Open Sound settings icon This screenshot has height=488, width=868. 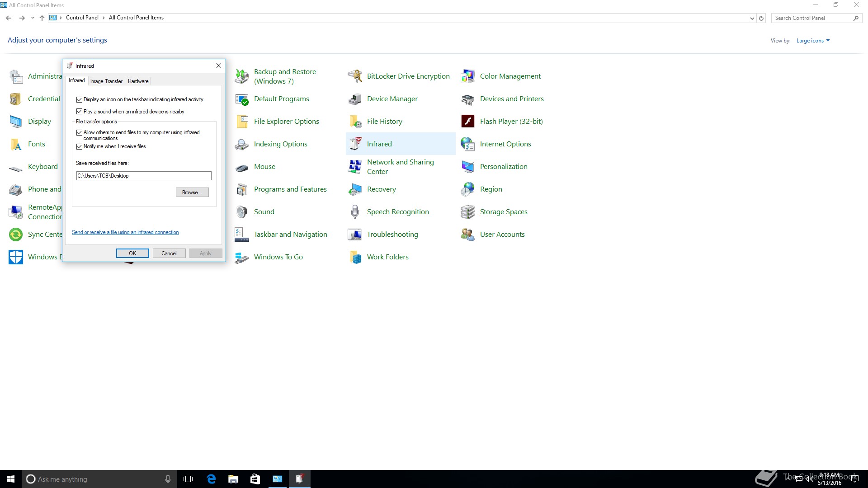point(241,212)
